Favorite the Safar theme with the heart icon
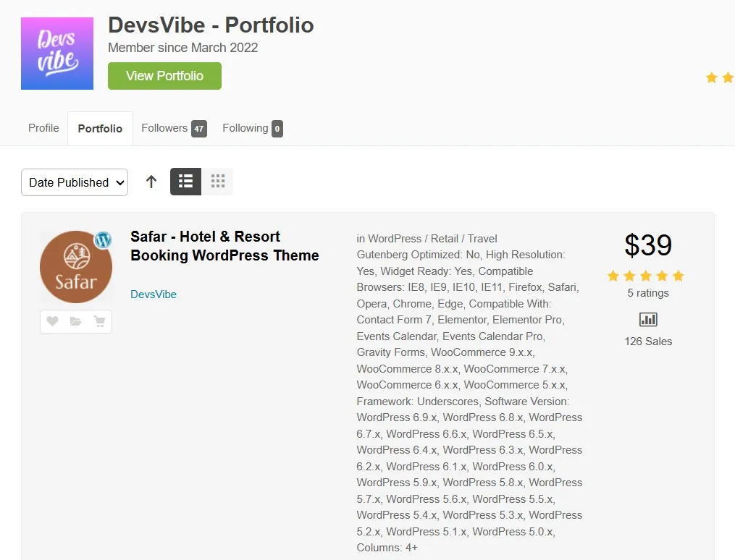The height and width of the screenshot is (560, 735). pyautogui.click(x=52, y=321)
